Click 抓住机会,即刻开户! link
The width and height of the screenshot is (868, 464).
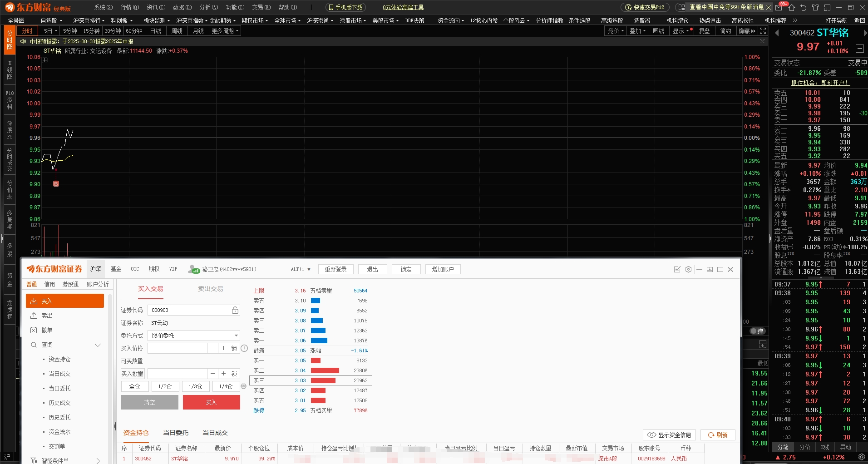point(819,83)
